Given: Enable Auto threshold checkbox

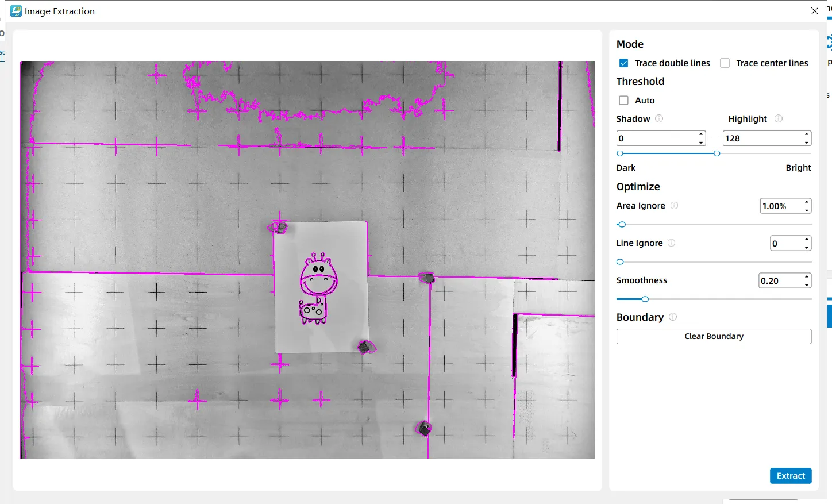Looking at the screenshot, I should click(x=623, y=101).
